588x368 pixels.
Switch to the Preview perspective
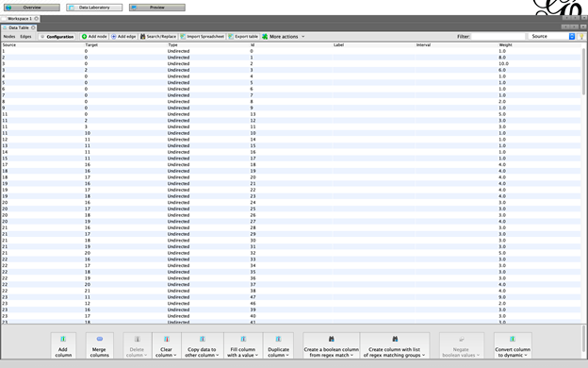157,8
